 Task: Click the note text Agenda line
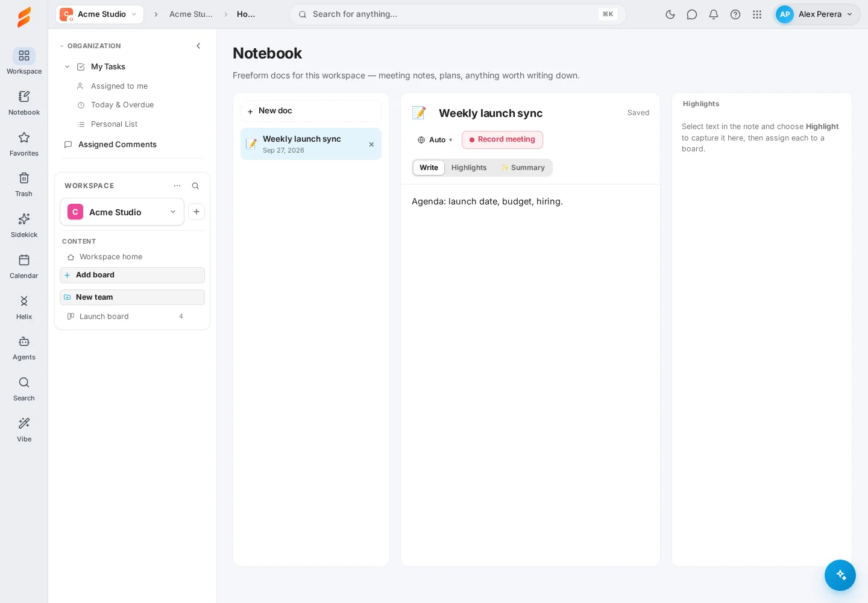(x=487, y=201)
